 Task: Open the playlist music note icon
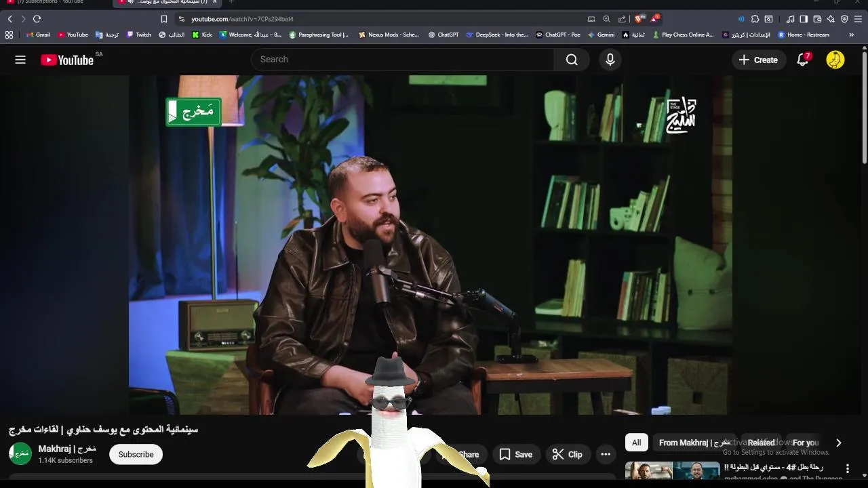click(790, 19)
